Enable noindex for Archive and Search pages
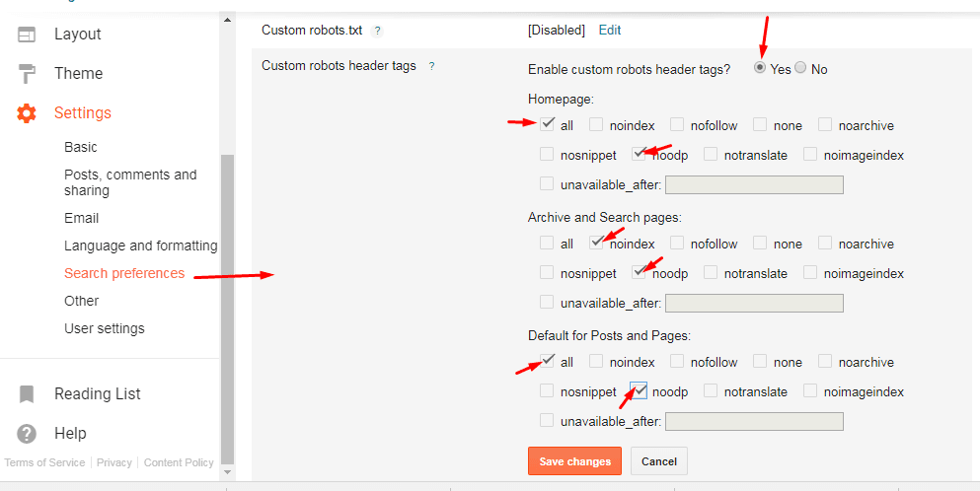The width and height of the screenshot is (980, 491). [596, 243]
